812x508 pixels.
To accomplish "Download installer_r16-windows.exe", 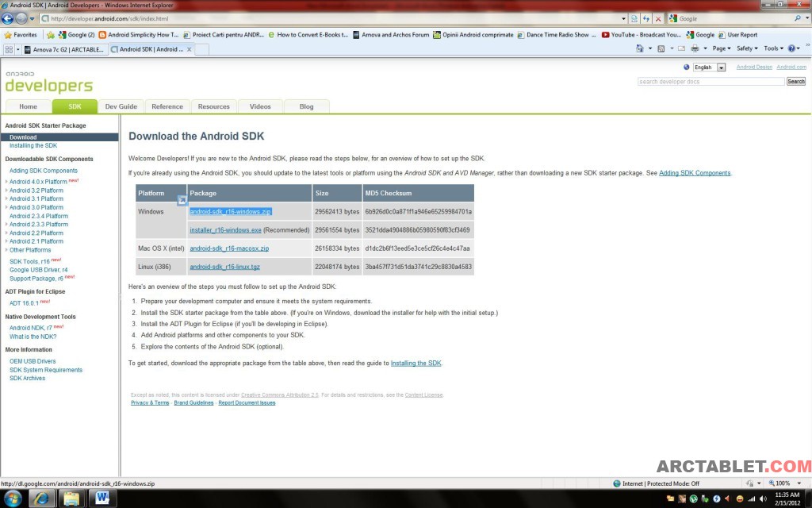I will click(x=225, y=230).
